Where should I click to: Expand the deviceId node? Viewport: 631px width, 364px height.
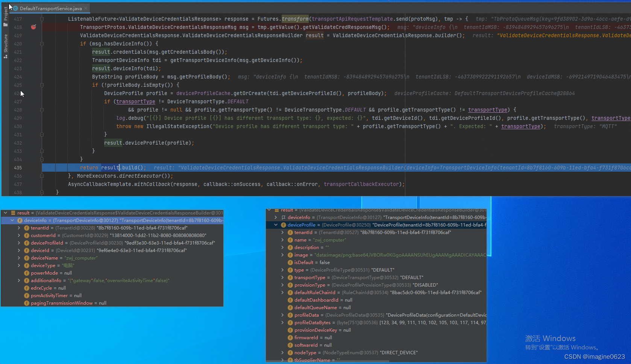point(19,250)
